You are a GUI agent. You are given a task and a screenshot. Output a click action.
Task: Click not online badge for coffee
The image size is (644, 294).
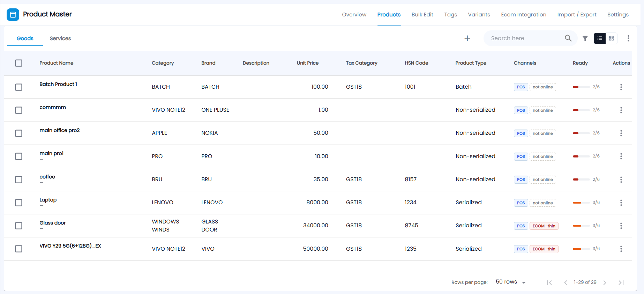[542, 179]
